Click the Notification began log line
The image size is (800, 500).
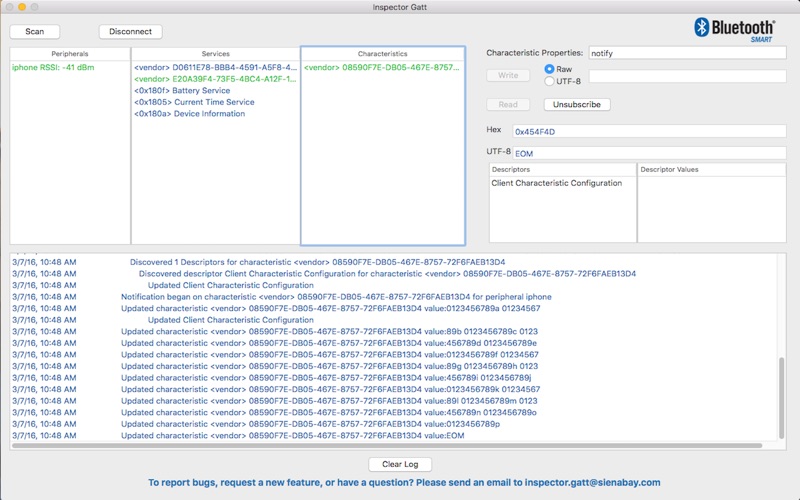pyautogui.click(x=336, y=297)
